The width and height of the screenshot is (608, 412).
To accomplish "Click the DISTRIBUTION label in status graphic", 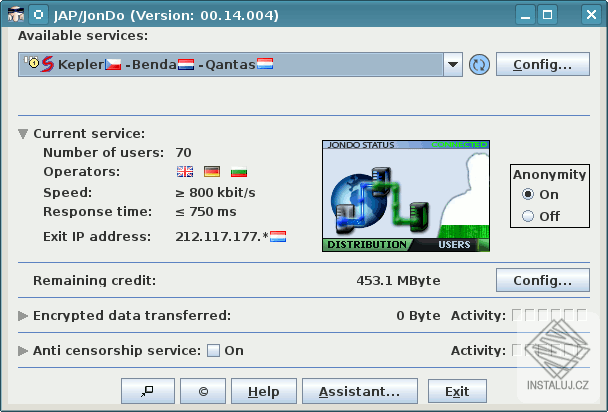I will tap(367, 245).
